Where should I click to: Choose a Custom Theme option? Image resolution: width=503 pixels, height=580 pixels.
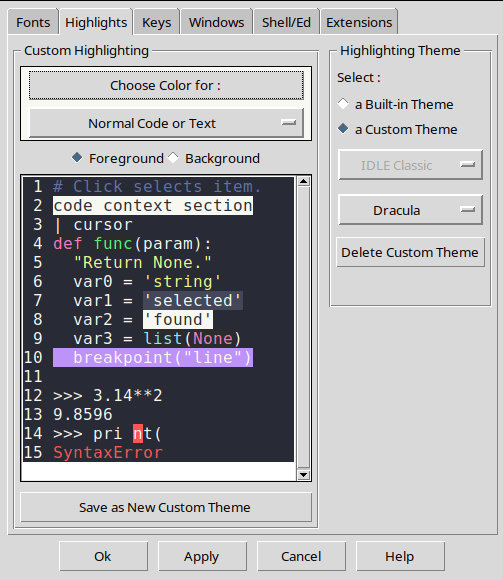coord(397,129)
